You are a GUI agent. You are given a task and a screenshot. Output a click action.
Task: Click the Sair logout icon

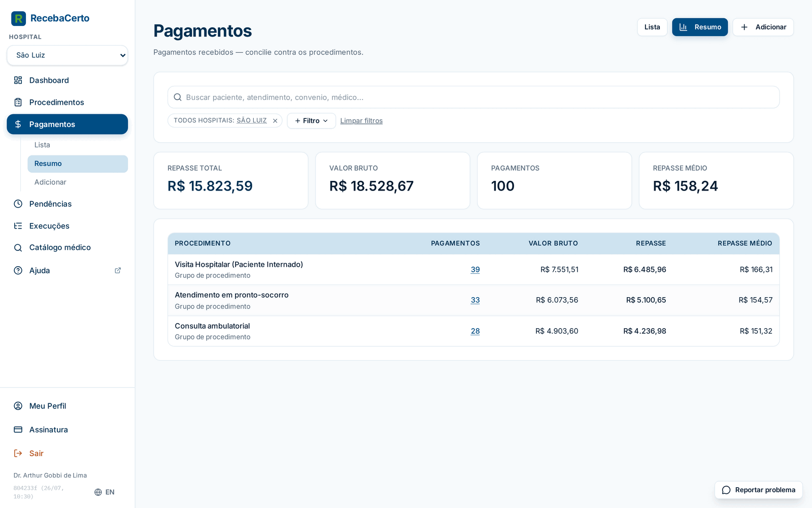click(x=18, y=453)
